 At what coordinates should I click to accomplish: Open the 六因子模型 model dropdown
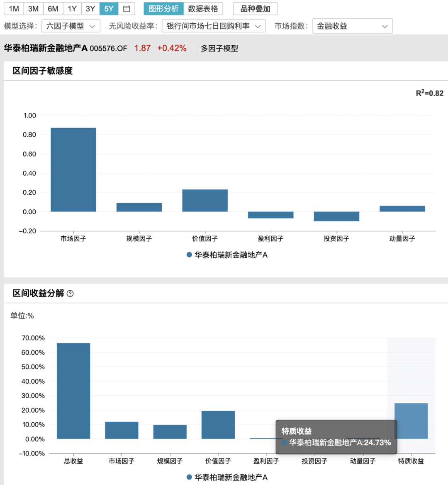click(71, 26)
